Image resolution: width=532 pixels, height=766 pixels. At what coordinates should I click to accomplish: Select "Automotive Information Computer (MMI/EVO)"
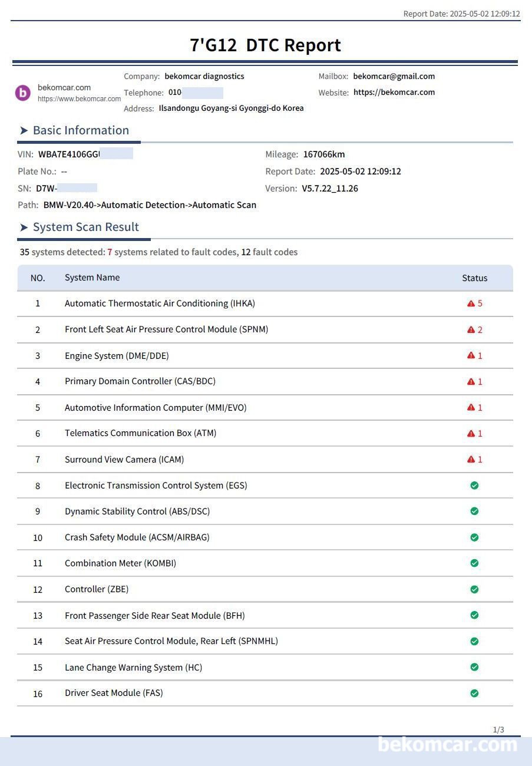(x=156, y=407)
